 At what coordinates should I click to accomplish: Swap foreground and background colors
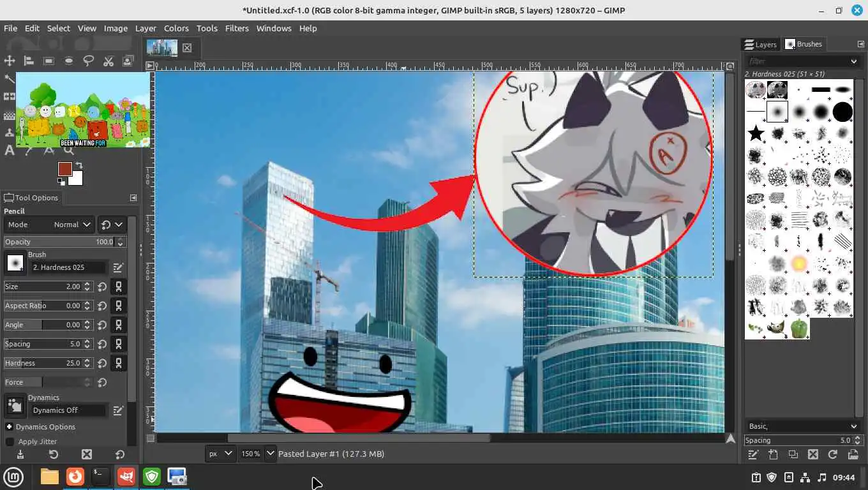pyautogui.click(x=79, y=165)
